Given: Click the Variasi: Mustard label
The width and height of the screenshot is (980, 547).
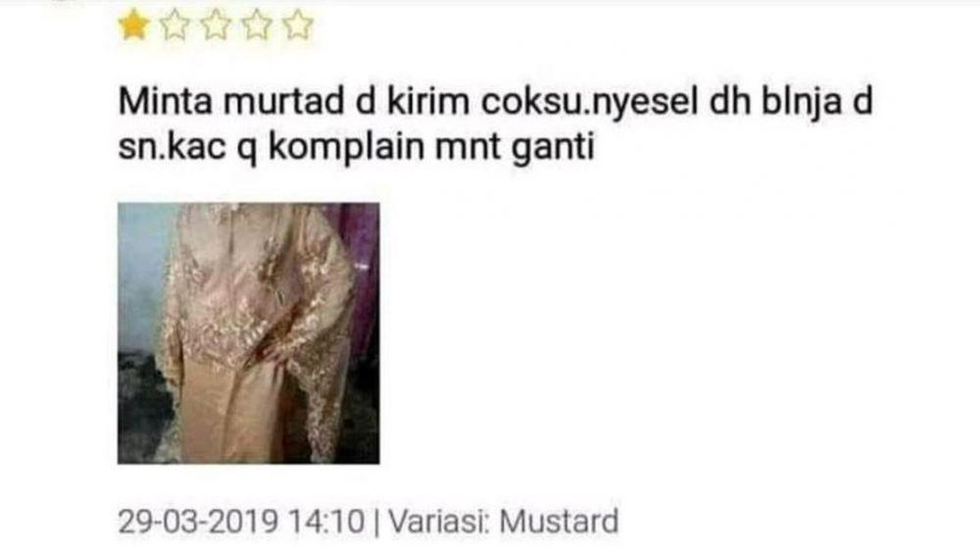Looking at the screenshot, I should pos(503,522).
